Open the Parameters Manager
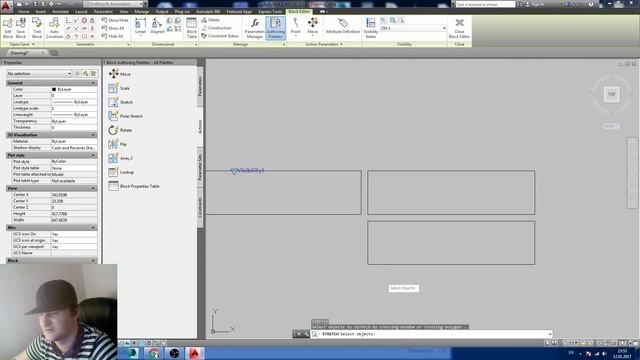The image size is (640, 360). [254, 28]
